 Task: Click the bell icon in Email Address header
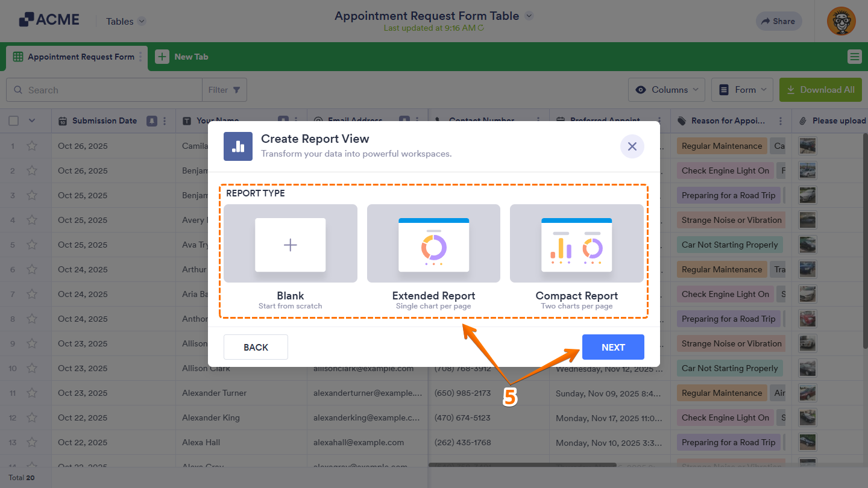click(x=404, y=120)
